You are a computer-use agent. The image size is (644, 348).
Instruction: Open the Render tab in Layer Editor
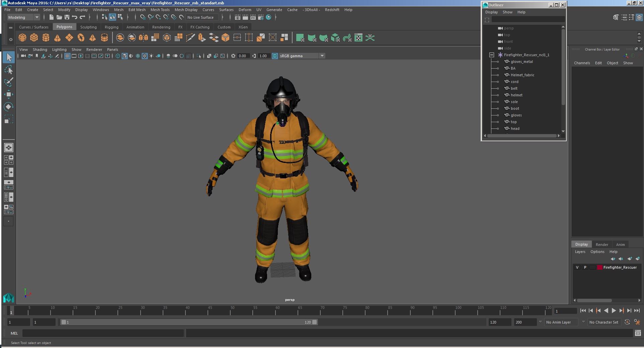pos(602,245)
